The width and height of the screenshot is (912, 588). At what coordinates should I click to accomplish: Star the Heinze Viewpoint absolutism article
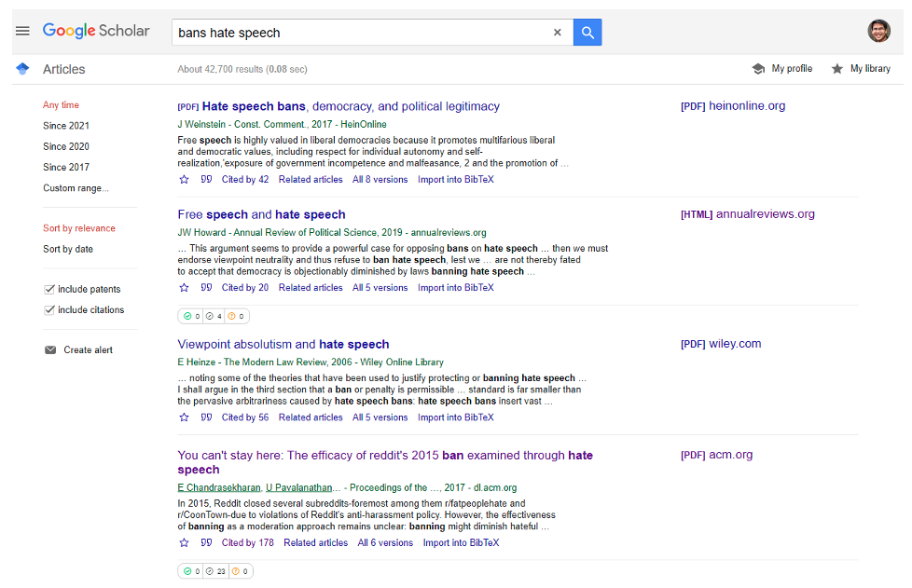[185, 417]
